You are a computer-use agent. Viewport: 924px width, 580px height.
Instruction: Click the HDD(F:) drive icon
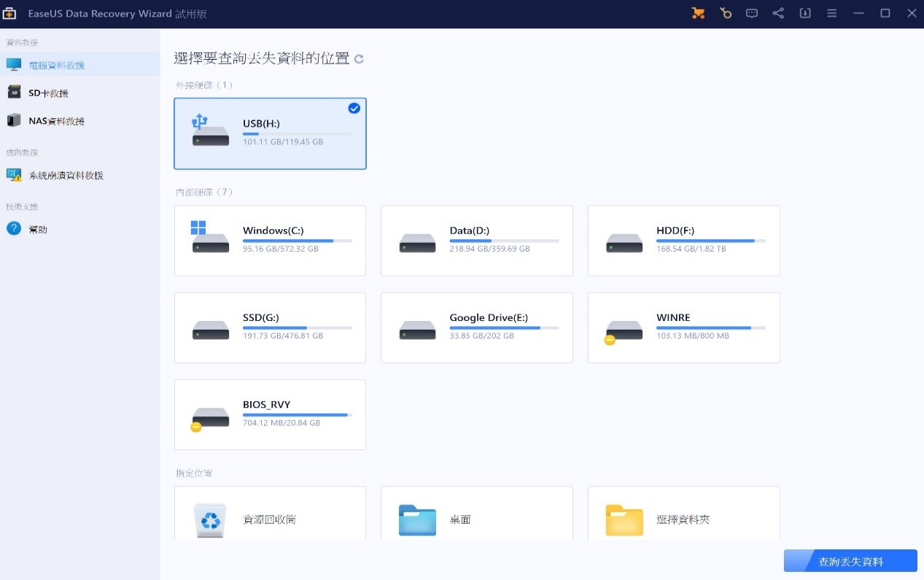point(624,243)
